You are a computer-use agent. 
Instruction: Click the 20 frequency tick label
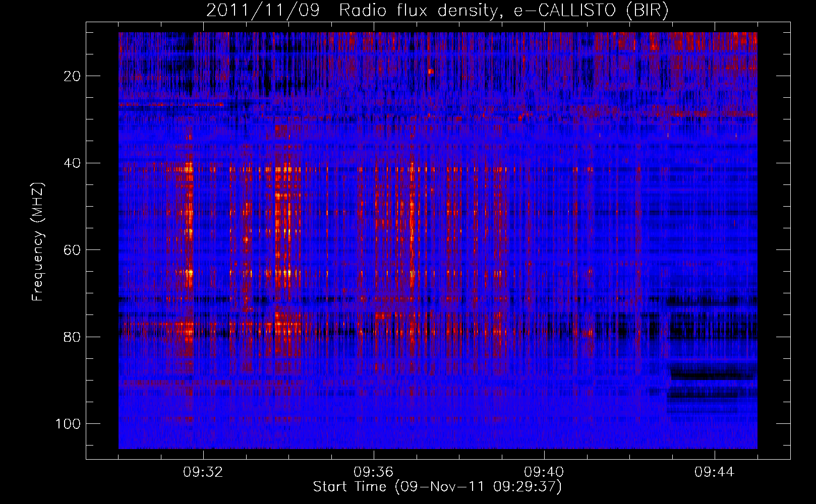click(73, 76)
